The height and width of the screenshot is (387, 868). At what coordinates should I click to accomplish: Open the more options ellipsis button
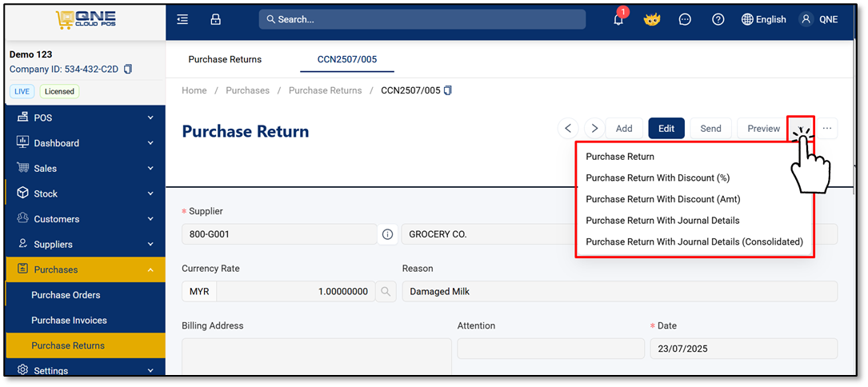[827, 129]
